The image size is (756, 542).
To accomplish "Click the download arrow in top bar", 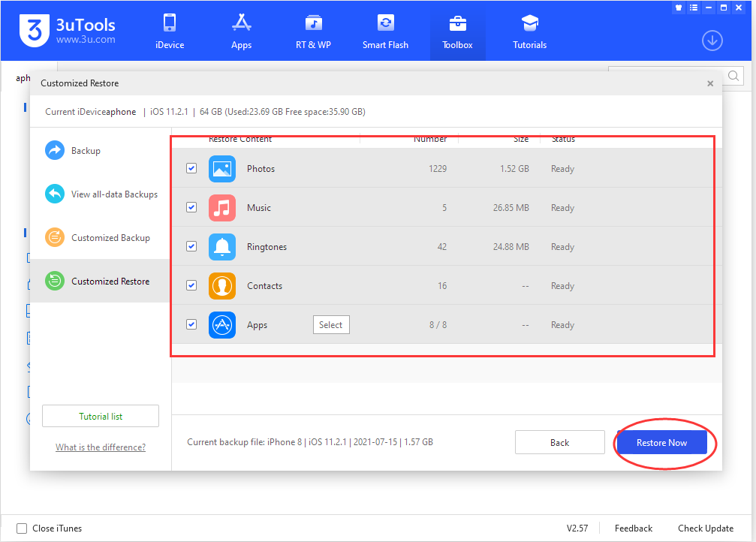I will 712,41.
